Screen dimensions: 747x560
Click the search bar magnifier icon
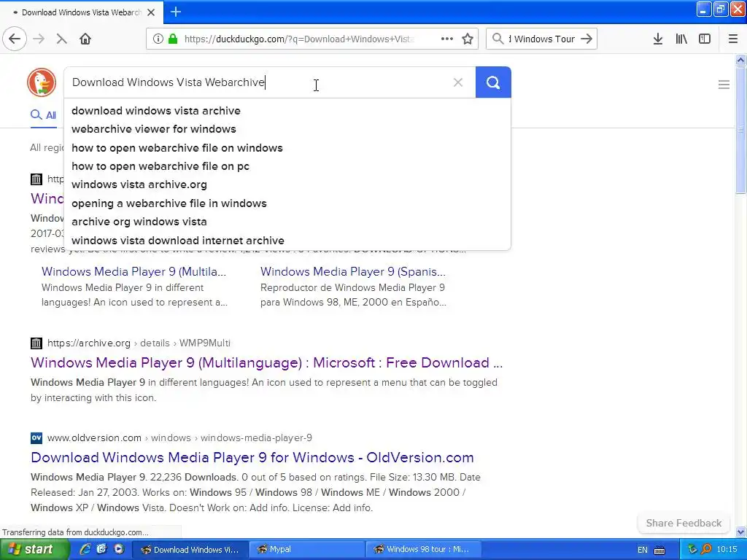[x=498, y=39]
